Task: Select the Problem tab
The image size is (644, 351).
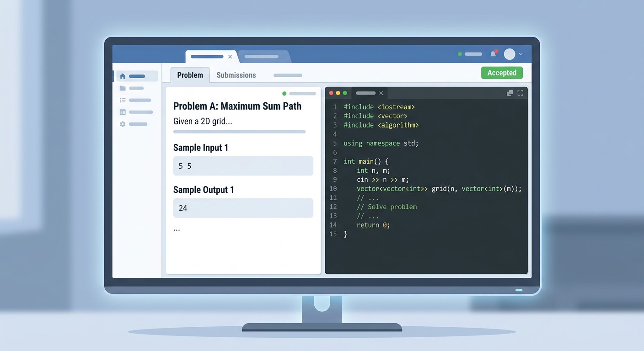Action: 190,75
